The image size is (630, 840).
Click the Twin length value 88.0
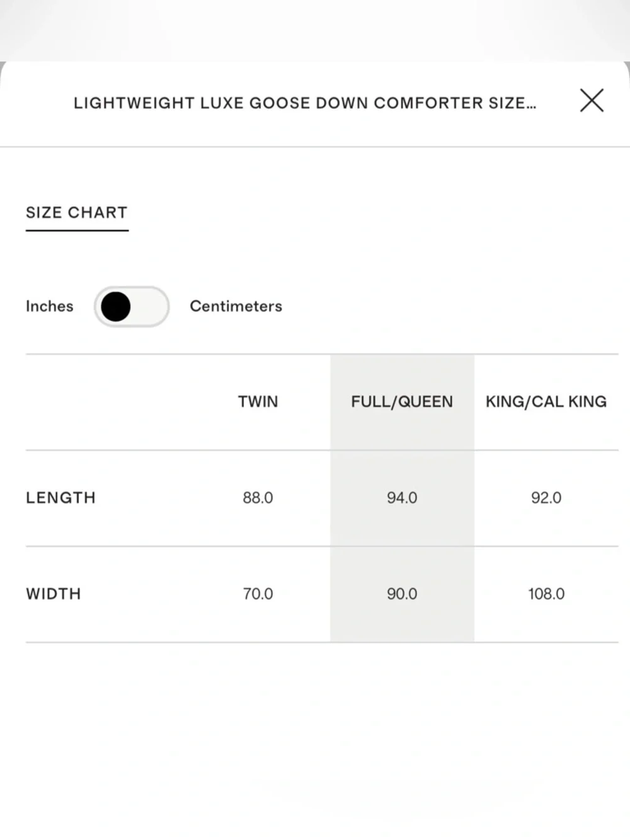click(x=258, y=498)
